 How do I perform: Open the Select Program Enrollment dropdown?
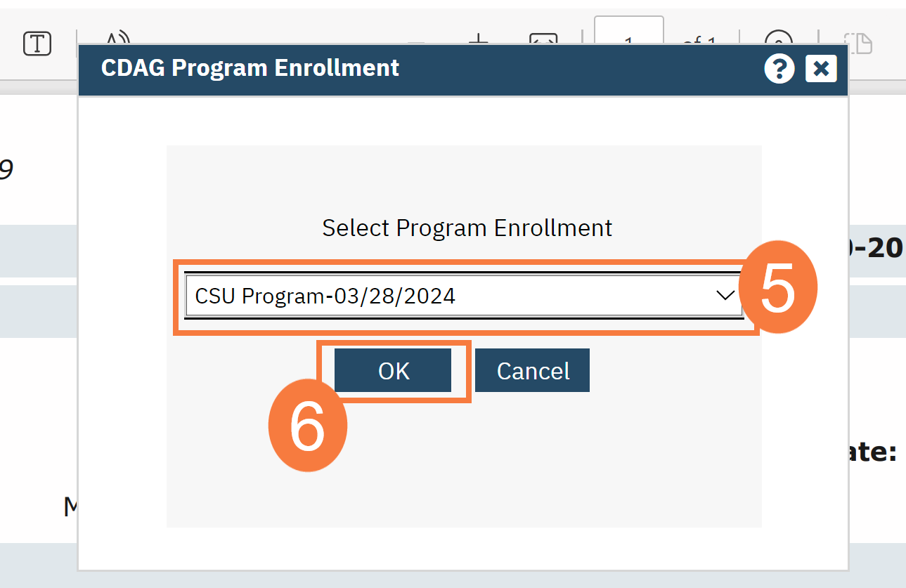[463, 296]
